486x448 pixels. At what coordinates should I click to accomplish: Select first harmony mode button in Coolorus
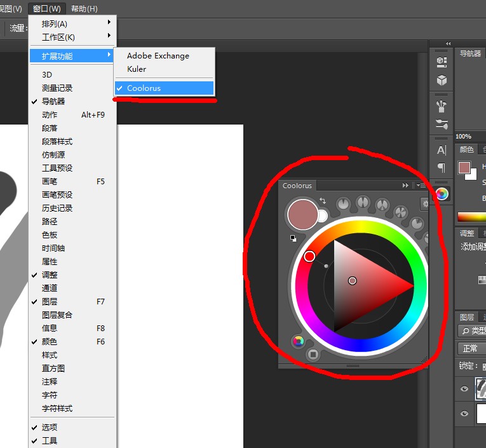pos(343,204)
